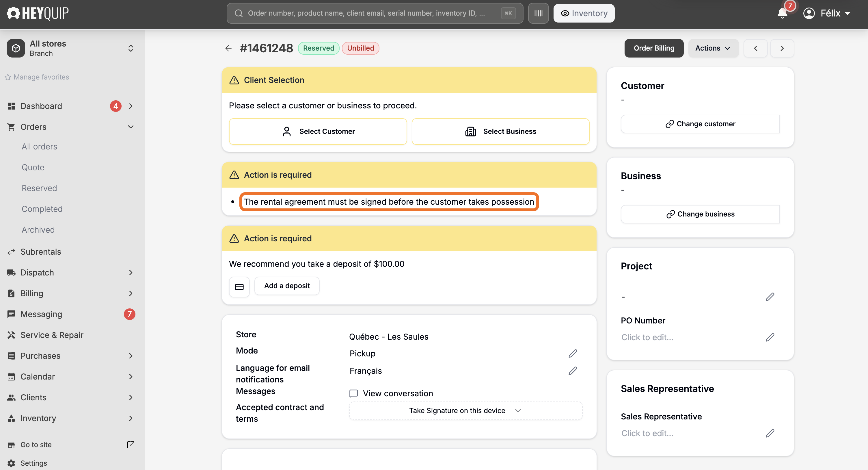Open All orders in sidebar
The height and width of the screenshot is (470, 868).
coord(40,147)
